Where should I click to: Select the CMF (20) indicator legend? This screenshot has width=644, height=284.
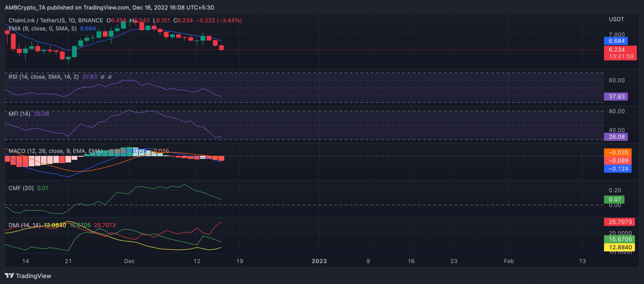[21, 188]
